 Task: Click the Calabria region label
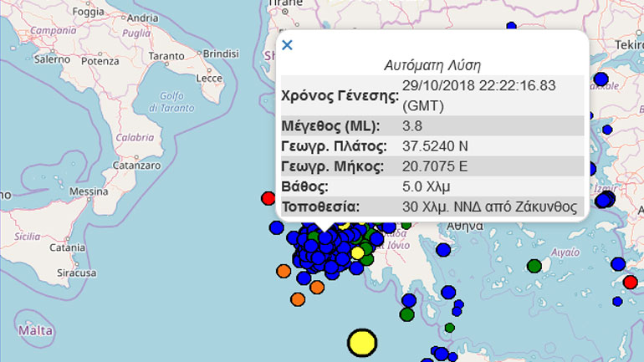135,137
